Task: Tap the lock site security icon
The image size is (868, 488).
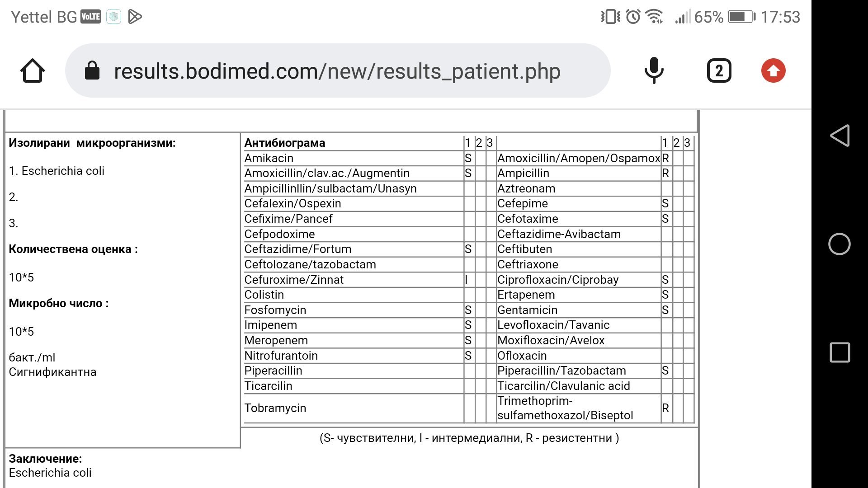Action: (92, 71)
